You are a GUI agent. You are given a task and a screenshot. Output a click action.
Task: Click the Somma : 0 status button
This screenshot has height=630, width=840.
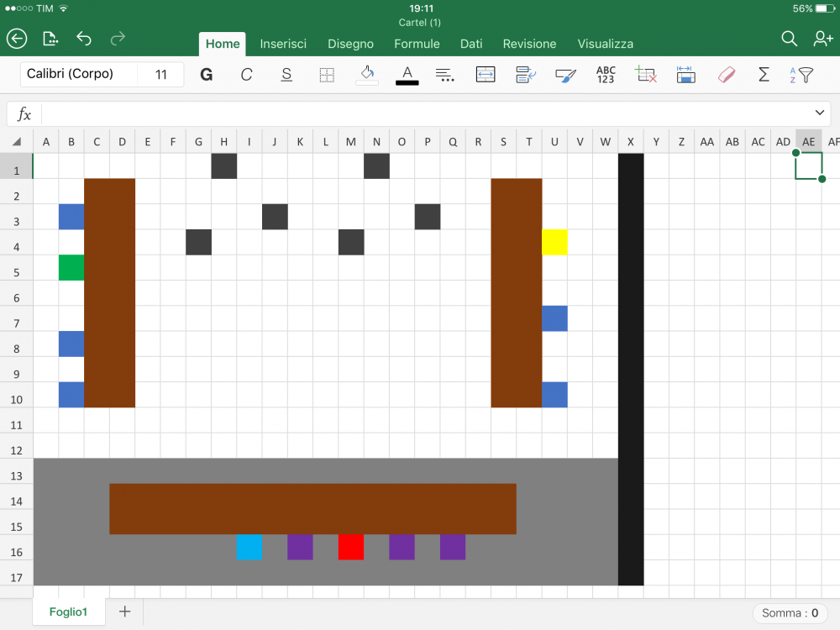coord(790,613)
